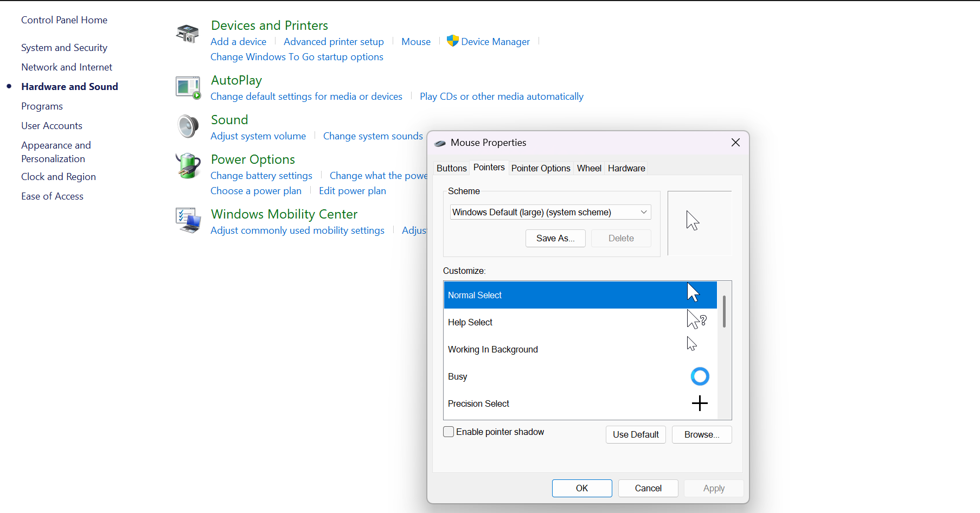Select the Busy pointer ring icon
The width and height of the screenshot is (980, 513).
[x=700, y=376]
